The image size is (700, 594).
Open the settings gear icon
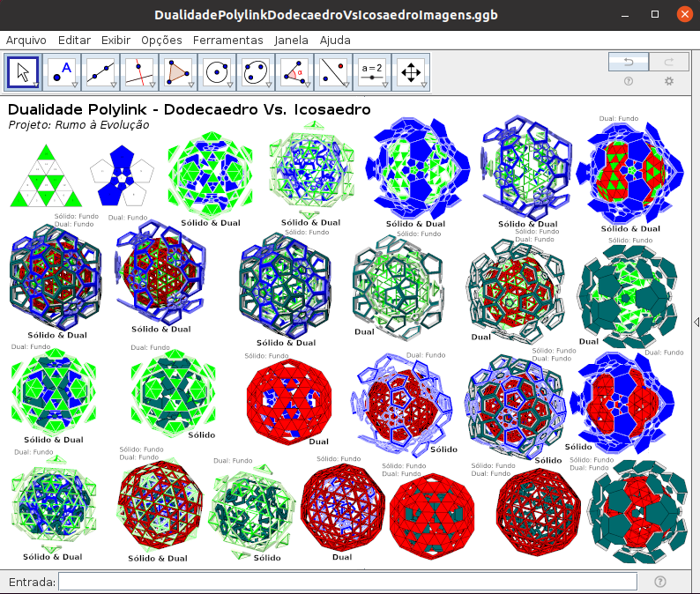(x=669, y=81)
